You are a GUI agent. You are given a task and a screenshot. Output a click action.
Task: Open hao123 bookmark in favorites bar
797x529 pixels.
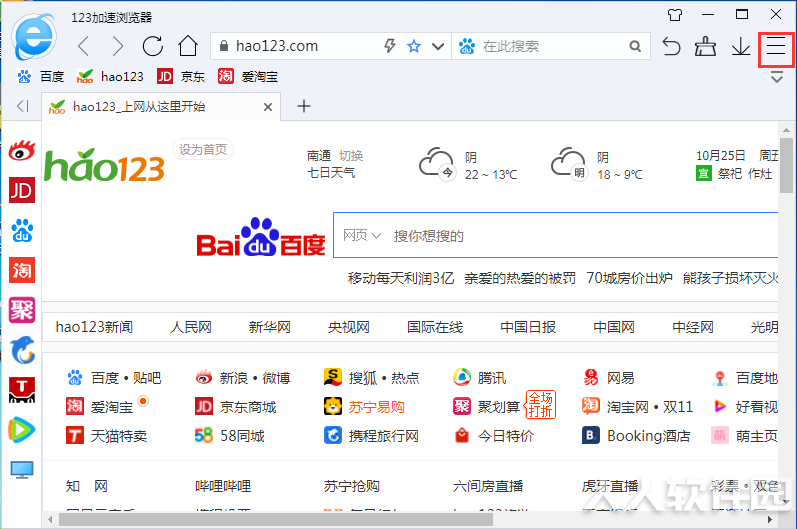point(110,77)
